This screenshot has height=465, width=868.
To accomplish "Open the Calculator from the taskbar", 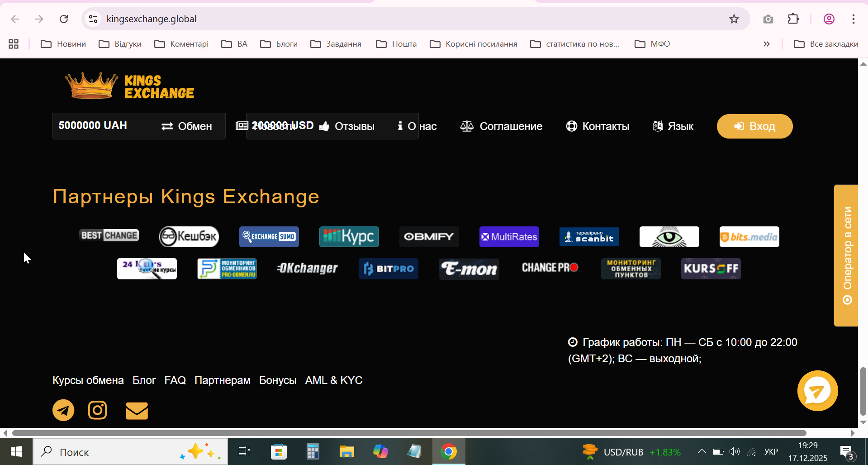I will [x=313, y=451].
